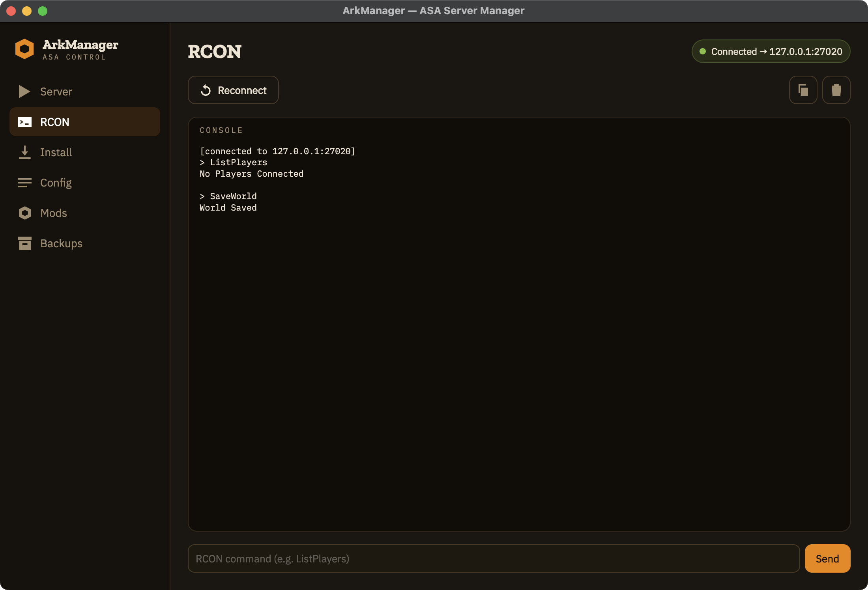Minimize the window with the yellow button
The height and width of the screenshot is (590, 868).
(x=27, y=11)
